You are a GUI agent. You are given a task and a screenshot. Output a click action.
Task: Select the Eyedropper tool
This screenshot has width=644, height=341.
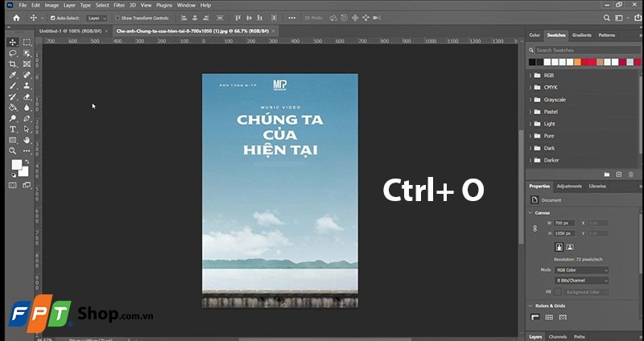pyautogui.click(x=13, y=75)
